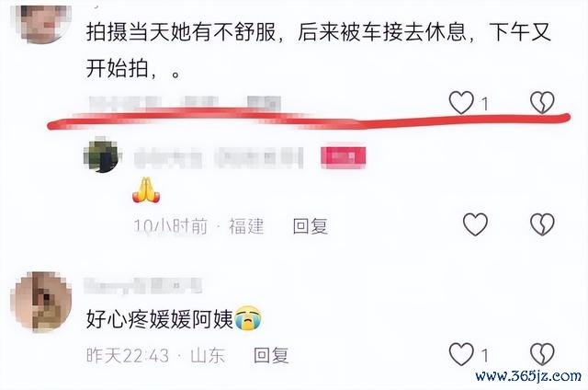588x390 pixels.
Task: Like the top comment about filming day
Action: pos(461,102)
